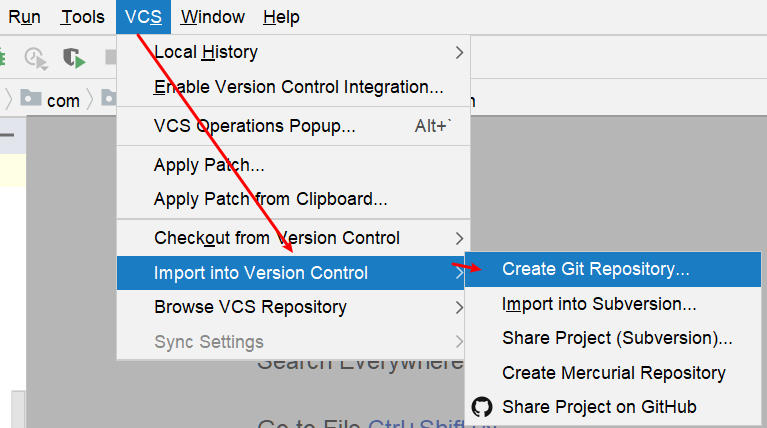Click the Run with Coverage shield icon
Image resolution: width=767 pixels, height=428 pixels.
coord(74,58)
